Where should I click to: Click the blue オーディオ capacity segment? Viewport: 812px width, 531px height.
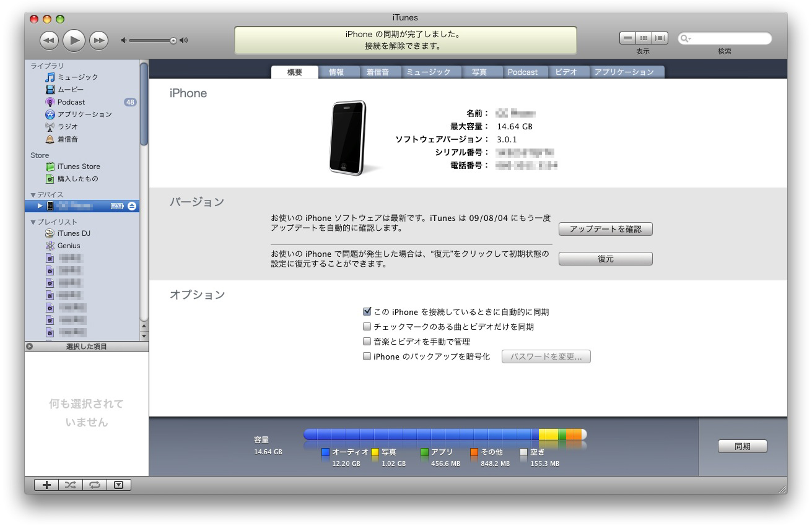click(421, 434)
